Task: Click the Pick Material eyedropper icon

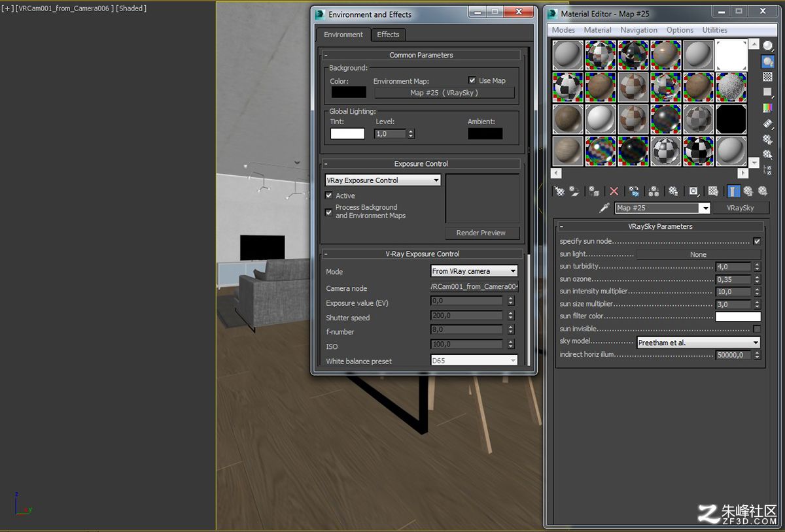Action: 605,208
